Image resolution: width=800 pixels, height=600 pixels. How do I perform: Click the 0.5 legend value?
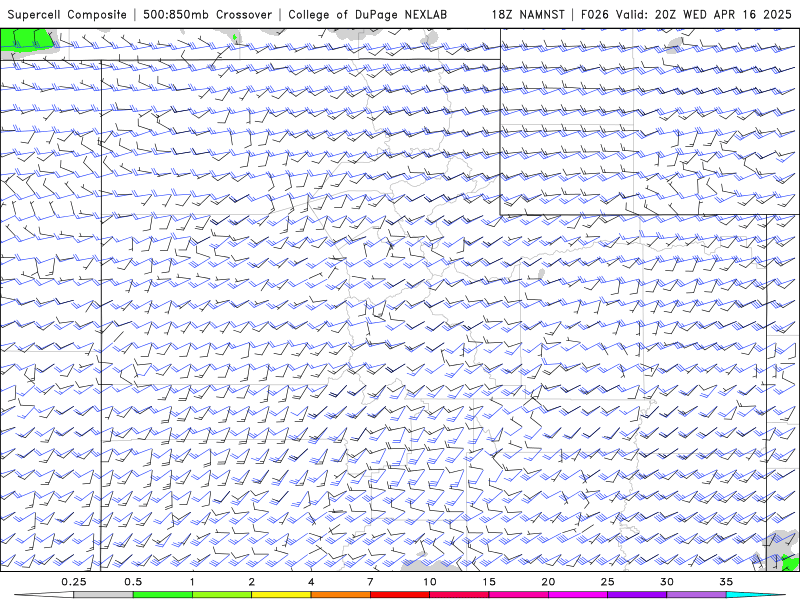click(133, 582)
